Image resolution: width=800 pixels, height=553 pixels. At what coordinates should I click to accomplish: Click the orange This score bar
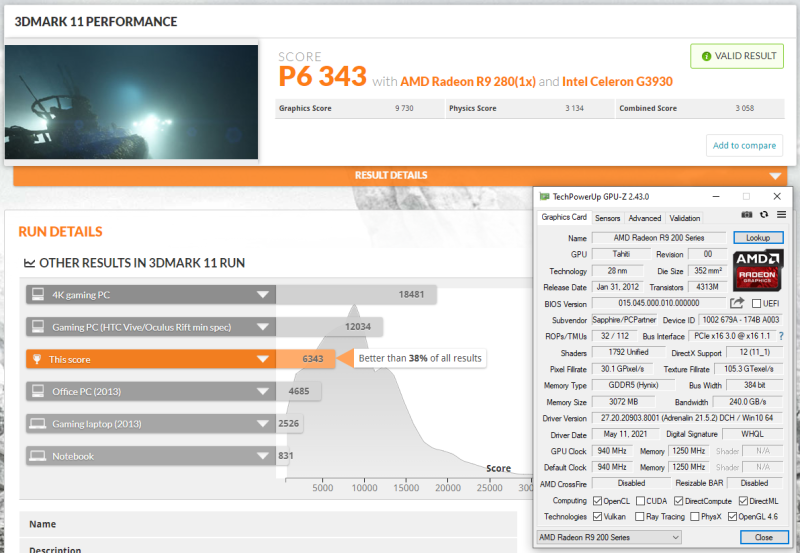(150, 359)
